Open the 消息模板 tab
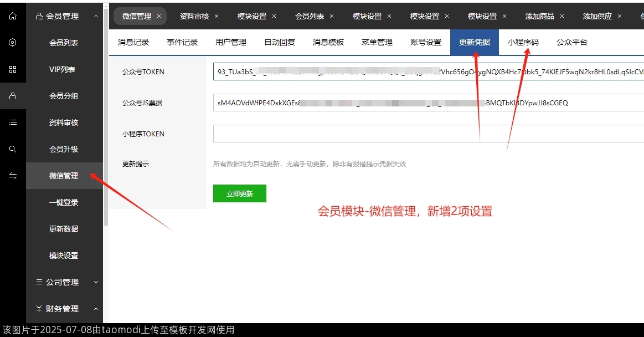 tap(328, 42)
